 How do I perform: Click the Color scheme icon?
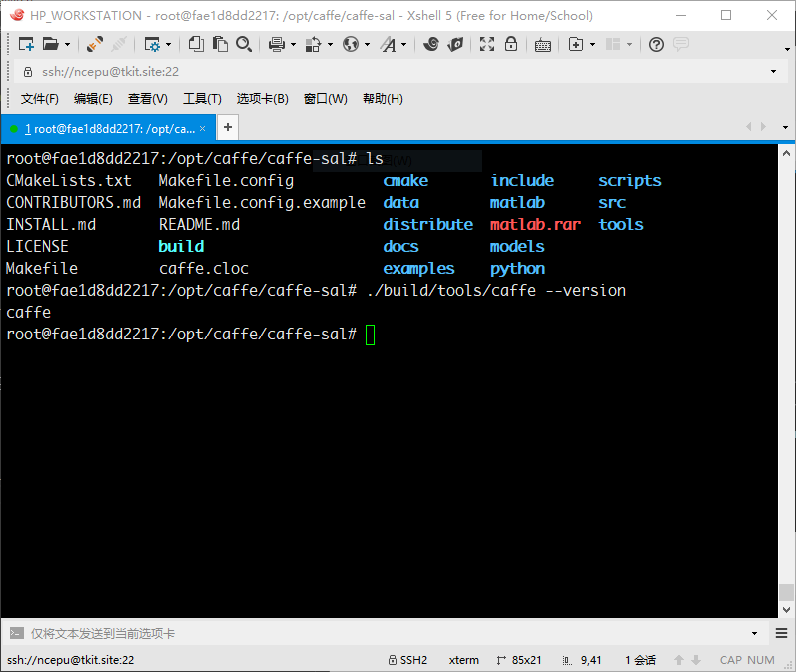coord(313,45)
